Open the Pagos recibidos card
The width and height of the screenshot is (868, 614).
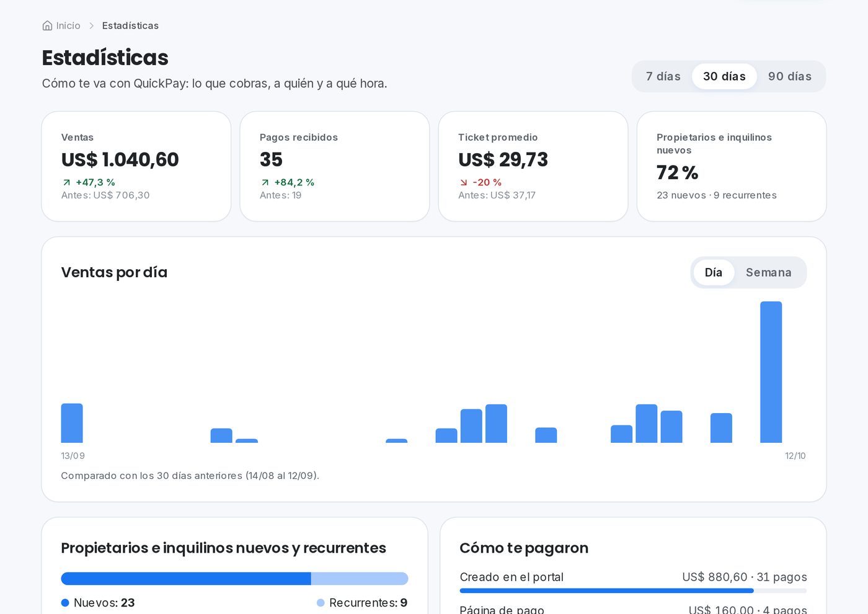point(335,166)
